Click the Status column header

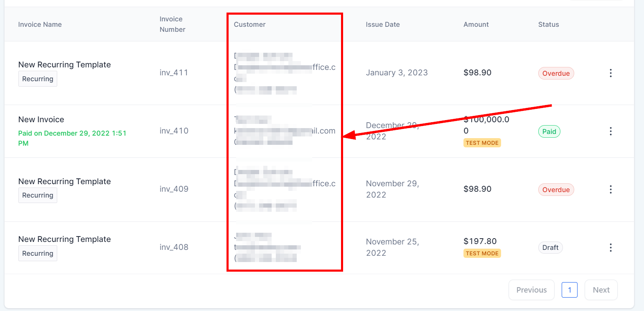pyautogui.click(x=548, y=24)
